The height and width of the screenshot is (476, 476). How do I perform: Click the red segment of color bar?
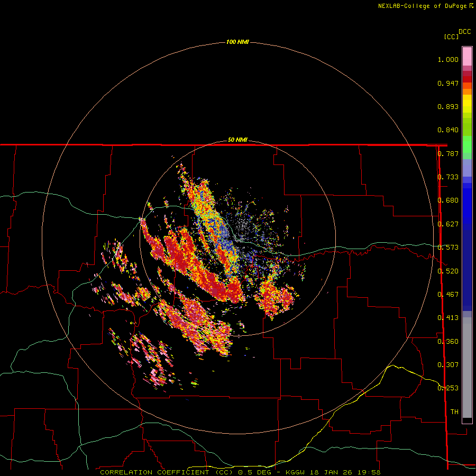coord(467,79)
